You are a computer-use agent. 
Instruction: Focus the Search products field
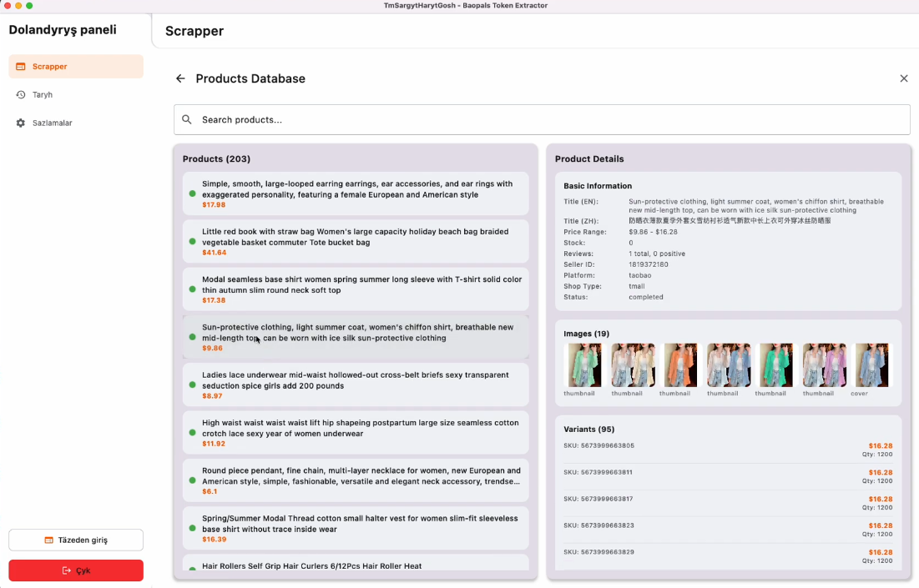(542, 119)
